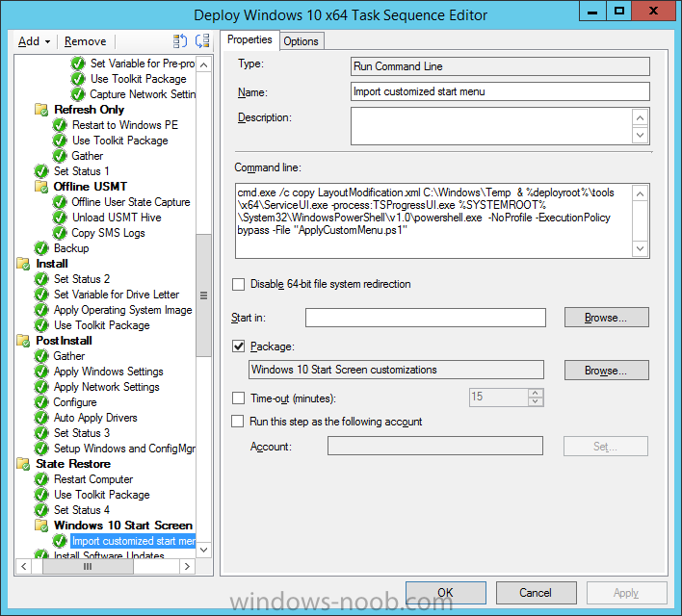Click the Windows 10 Start Screen folder icon

pos(41,526)
